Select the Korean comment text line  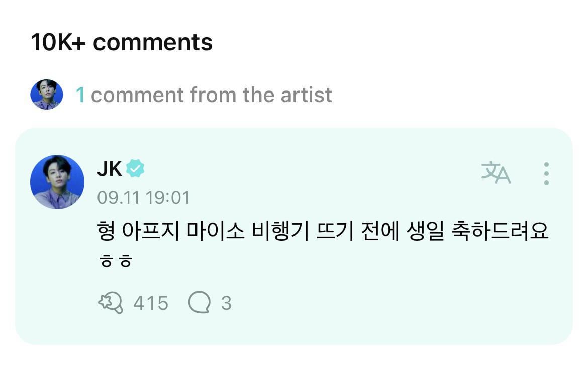coord(322,232)
